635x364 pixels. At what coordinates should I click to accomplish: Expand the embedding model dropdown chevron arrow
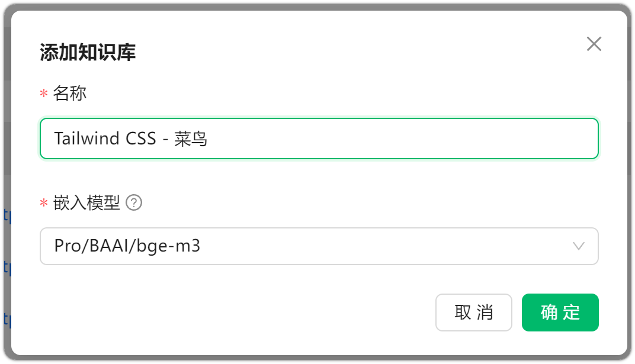(x=578, y=246)
